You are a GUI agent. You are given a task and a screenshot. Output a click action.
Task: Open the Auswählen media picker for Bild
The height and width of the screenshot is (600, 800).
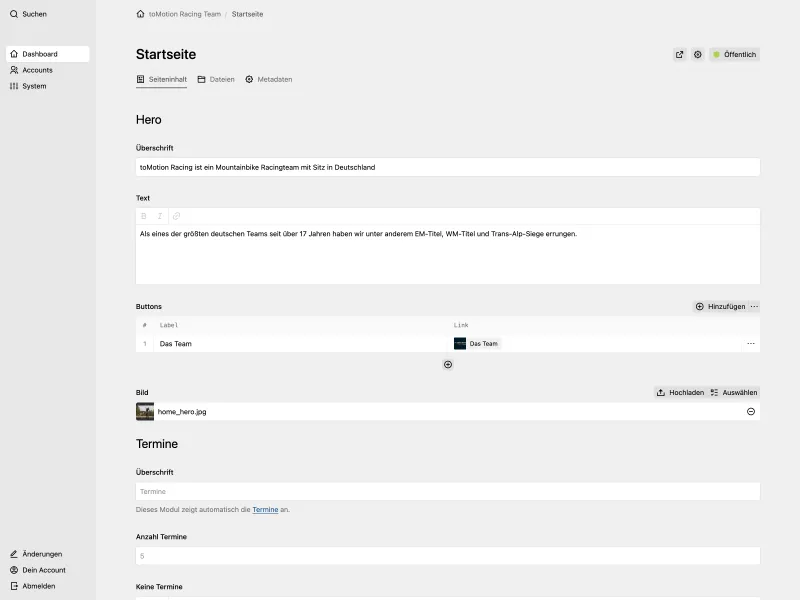coord(735,392)
